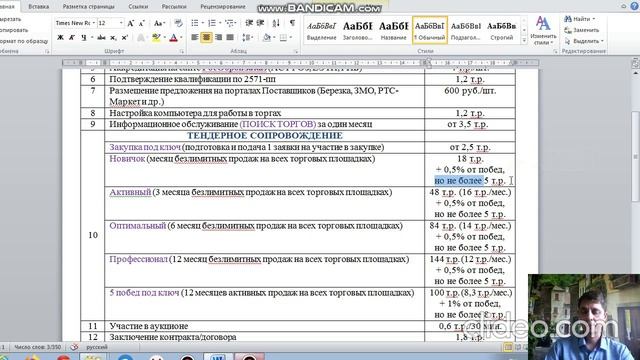This screenshot has width=640, height=360.
Task: Decrease paragraph indent
Action: [x=249, y=23]
